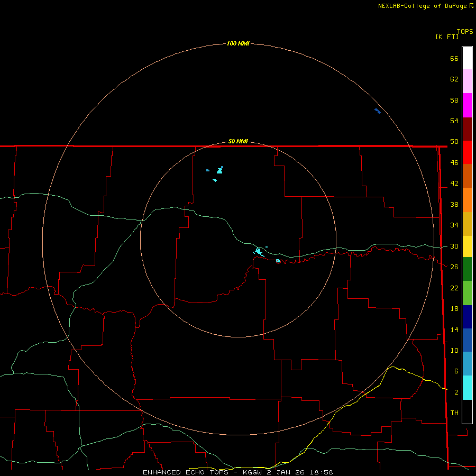
Task: Click the 62 scale value
Action: pyautogui.click(x=454, y=79)
